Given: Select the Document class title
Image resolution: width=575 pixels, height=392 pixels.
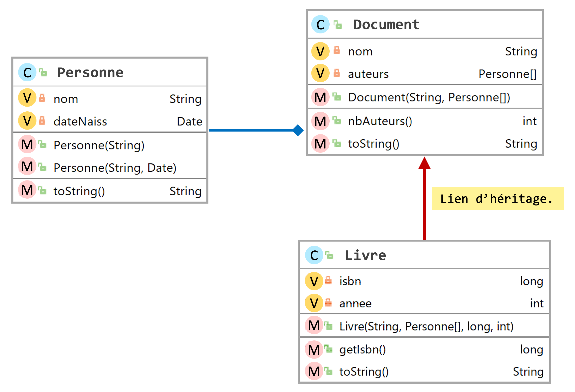Looking at the screenshot, I should click(386, 25).
